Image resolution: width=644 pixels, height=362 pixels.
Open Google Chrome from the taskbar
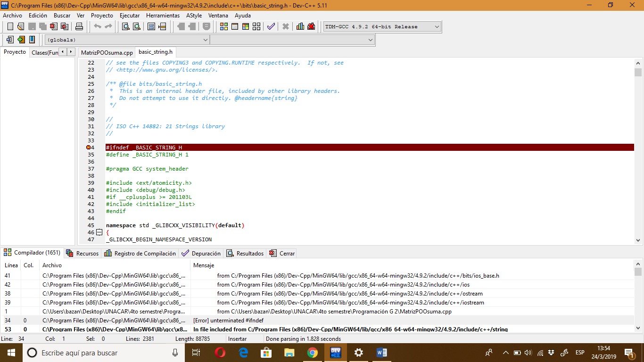pos(313,353)
